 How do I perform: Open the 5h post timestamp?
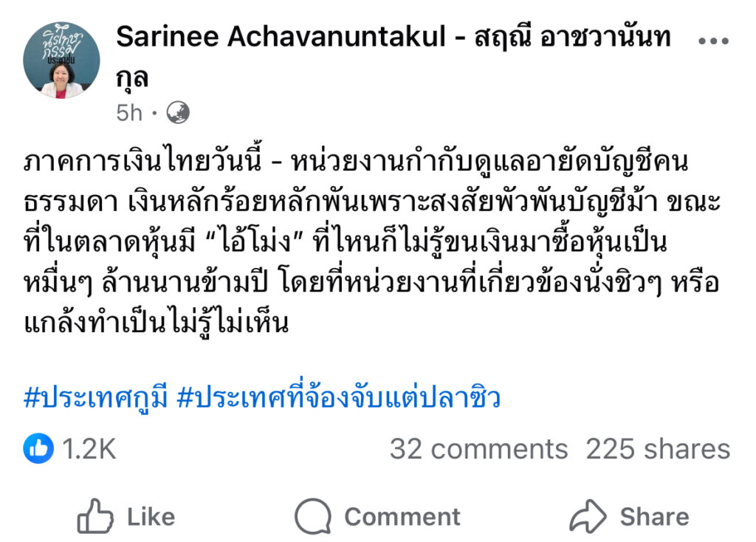(x=128, y=113)
